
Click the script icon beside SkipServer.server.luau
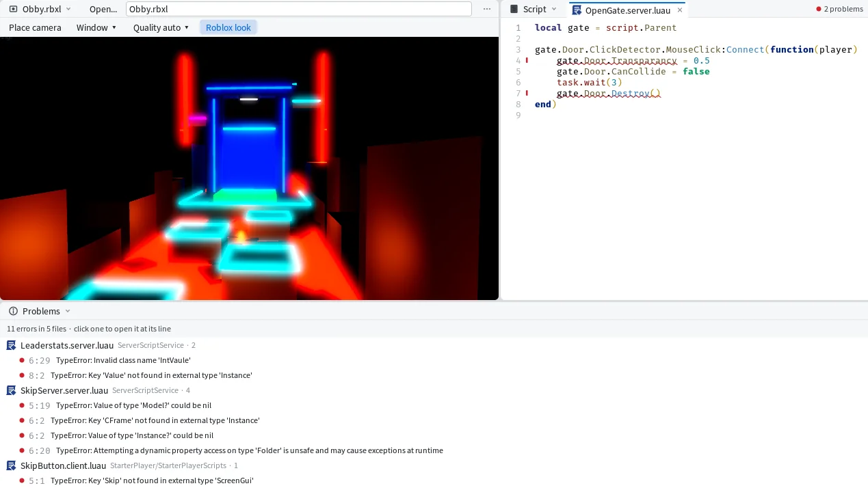[11, 390]
